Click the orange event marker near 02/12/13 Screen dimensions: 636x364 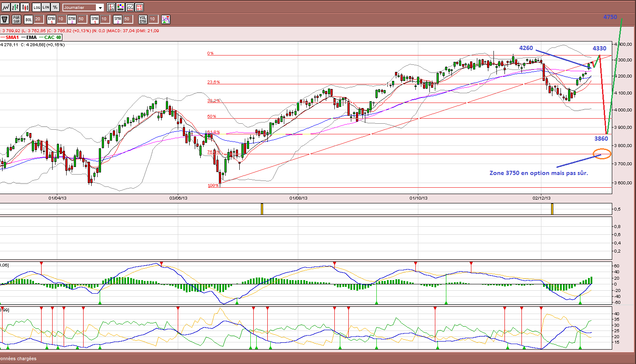click(x=552, y=208)
